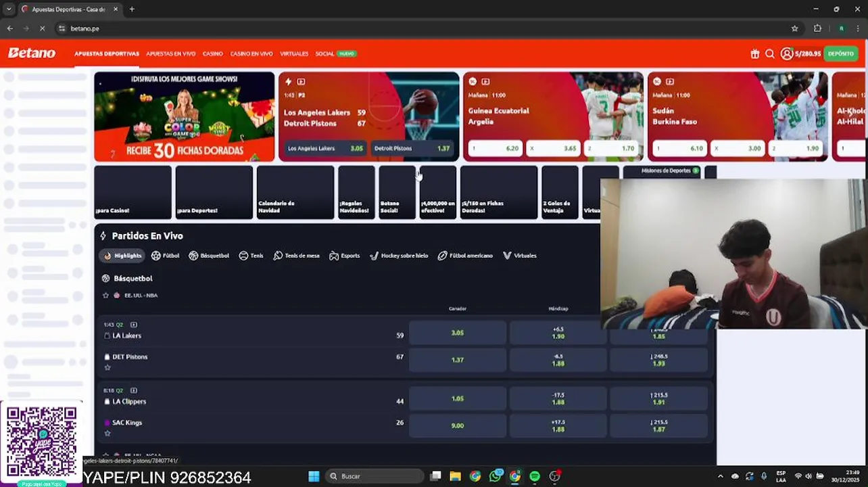
Task: Select SAC Kings winner odds 9.00
Action: pyautogui.click(x=458, y=425)
